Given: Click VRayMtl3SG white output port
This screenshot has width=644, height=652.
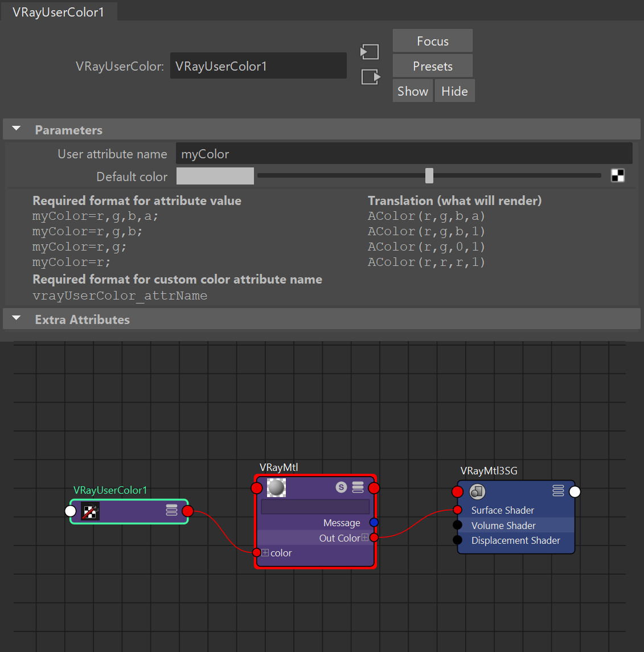Looking at the screenshot, I should pos(575,492).
